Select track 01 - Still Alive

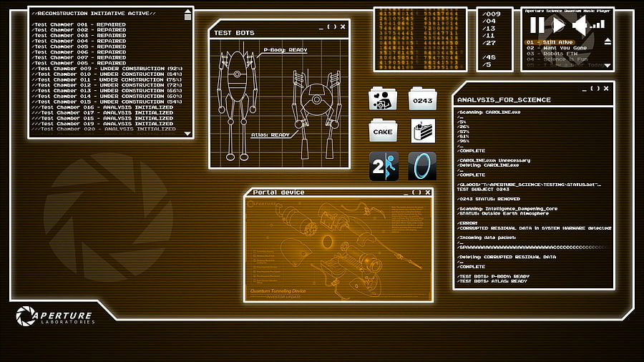549,42
